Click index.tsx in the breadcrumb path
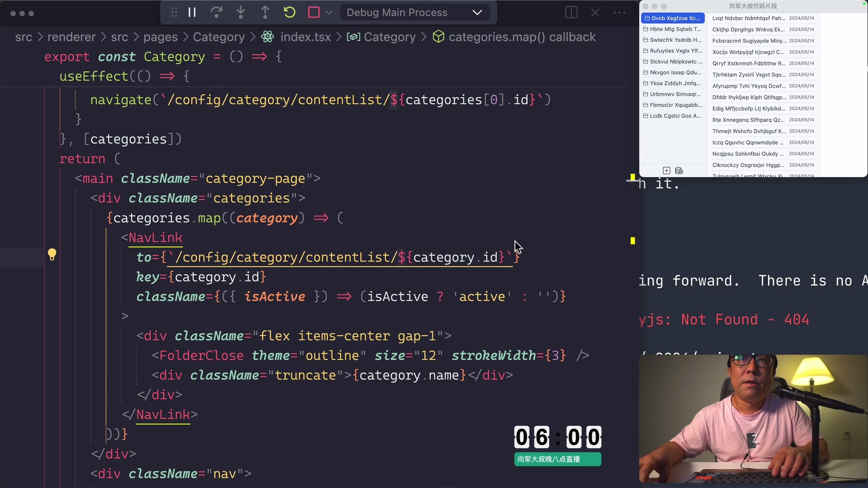The height and width of the screenshot is (488, 868). tap(305, 37)
